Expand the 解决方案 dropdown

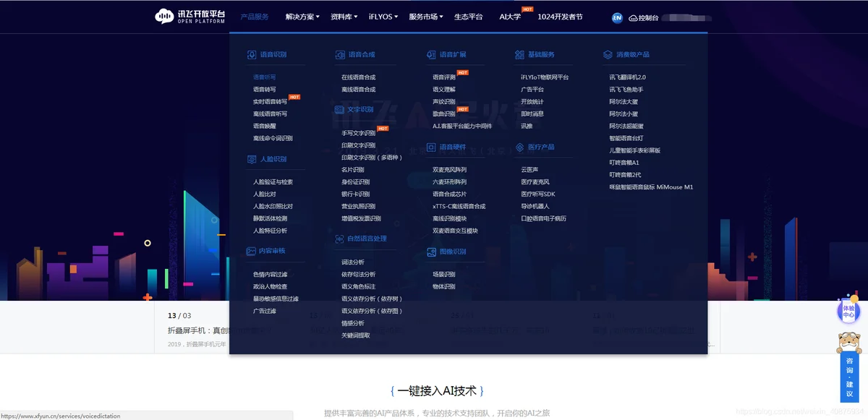point(302,17)
